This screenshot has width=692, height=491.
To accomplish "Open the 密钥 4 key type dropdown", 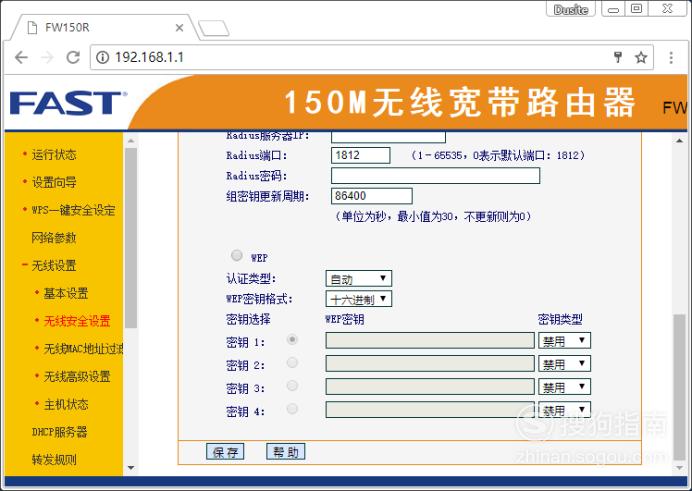I will click(x=564, y=410).
